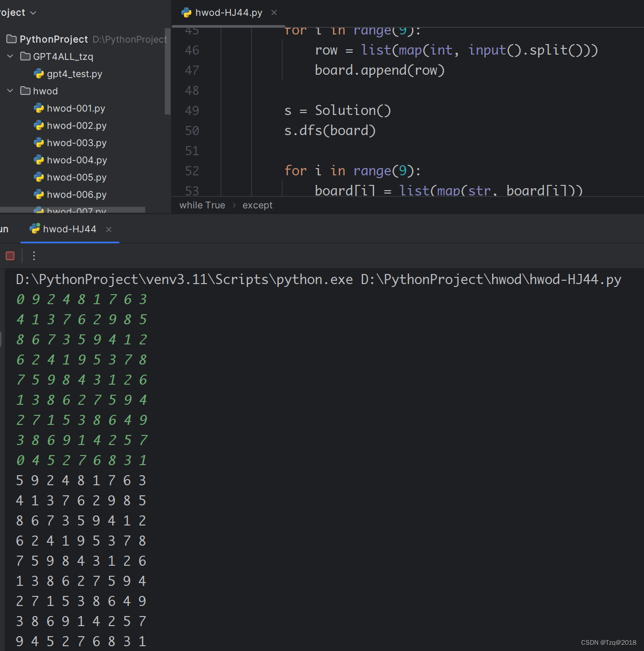Screen dimensions: 644x651
Task: Open hwod-002.py in project tree
Action: [77, 126]
